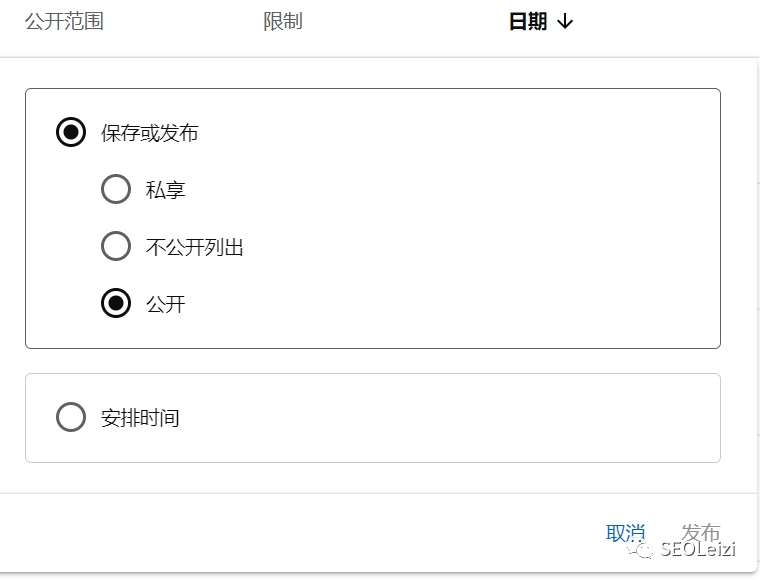Screen dimensions: 760x580
Task: Click the 限制 column header
Action: click(283, 22)
